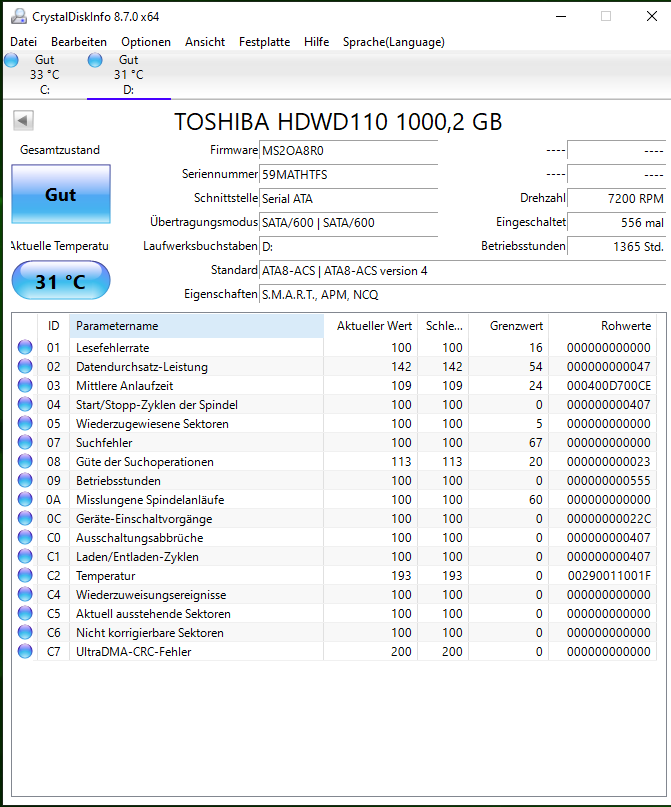Image resolution: width=671 pixels, height=807 pixels.
Task: Select the Güte der Suchoperationen parameter name
Action: (145, 462)
